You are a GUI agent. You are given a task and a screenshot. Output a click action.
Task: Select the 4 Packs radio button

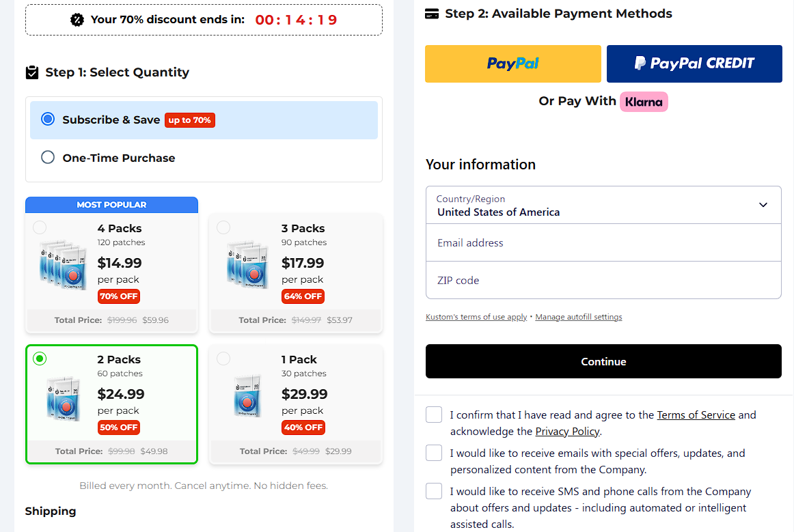[40, 227]
